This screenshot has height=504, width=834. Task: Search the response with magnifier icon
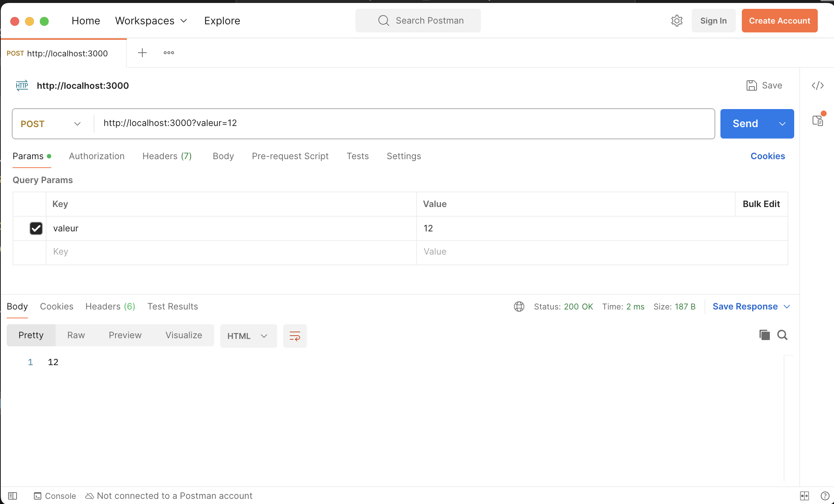pos(782,335)
